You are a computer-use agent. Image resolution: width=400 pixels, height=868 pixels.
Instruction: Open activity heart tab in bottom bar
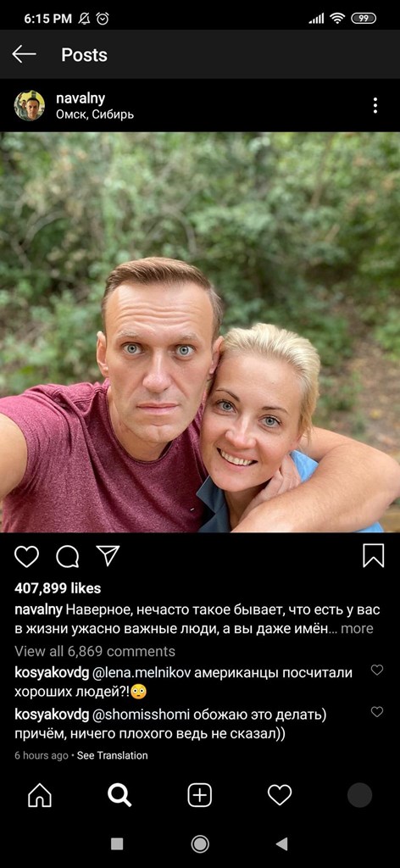coord(280,795)
